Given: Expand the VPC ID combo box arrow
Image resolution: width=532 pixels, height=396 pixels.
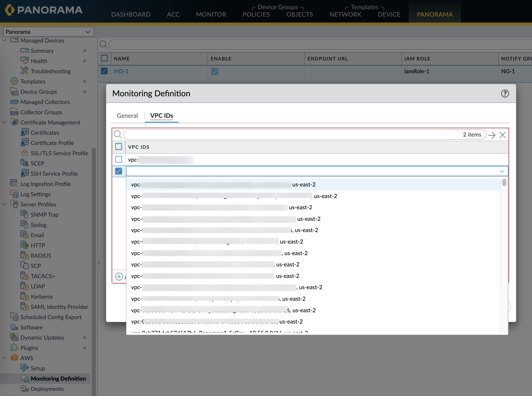Looking at the screenshot, I should [502, 171].
